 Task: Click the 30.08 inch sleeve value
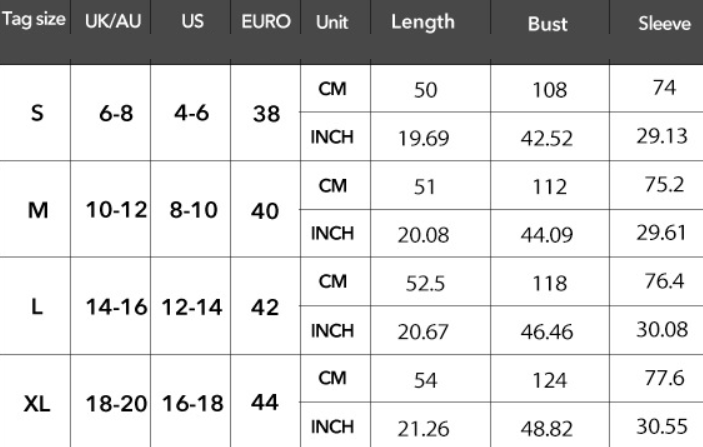(x=664, y=330)
